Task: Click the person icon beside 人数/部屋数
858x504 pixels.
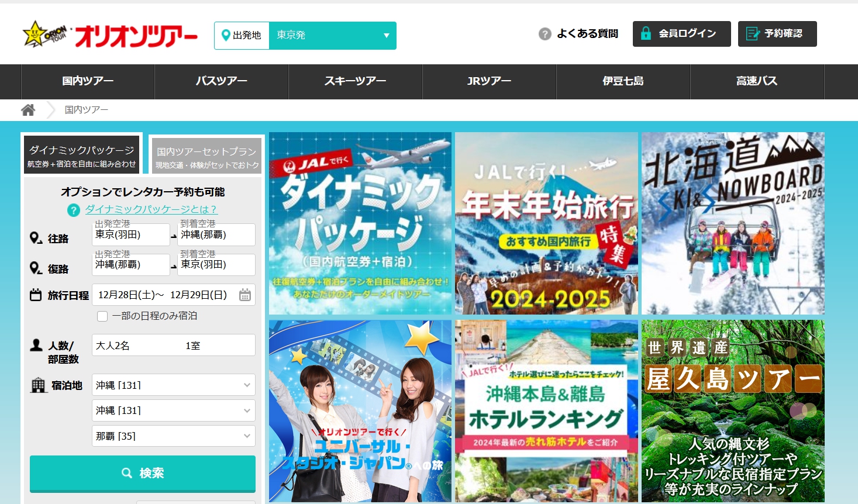Action: (36, 345)
